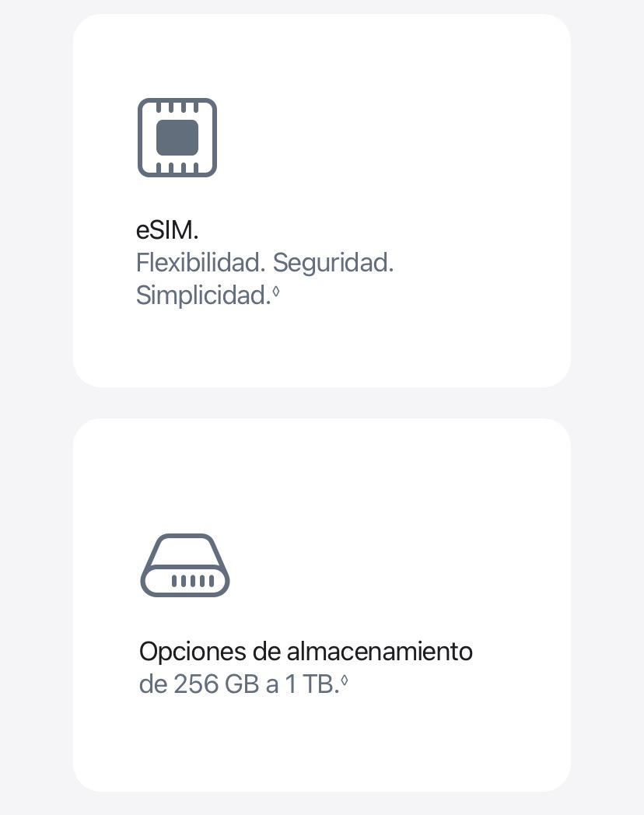644x815 pixels.
Task: Click the "de 256 GB a 1 TB." description line
Action: (x=239, y=684)
